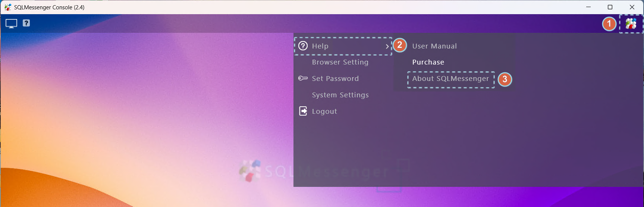Minimize the SQLMessenger Console window
This screenshot has width=644, height=207.
[x=588, y=7]
